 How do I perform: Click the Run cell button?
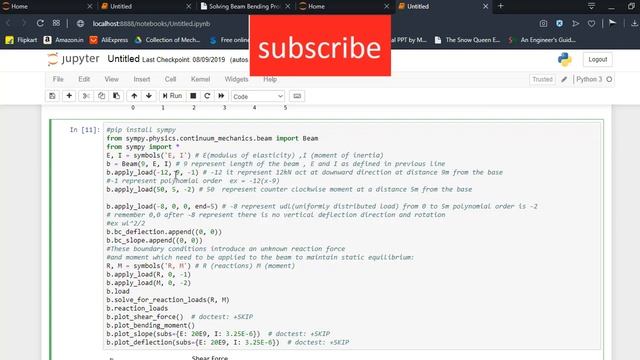pos(172,96)
